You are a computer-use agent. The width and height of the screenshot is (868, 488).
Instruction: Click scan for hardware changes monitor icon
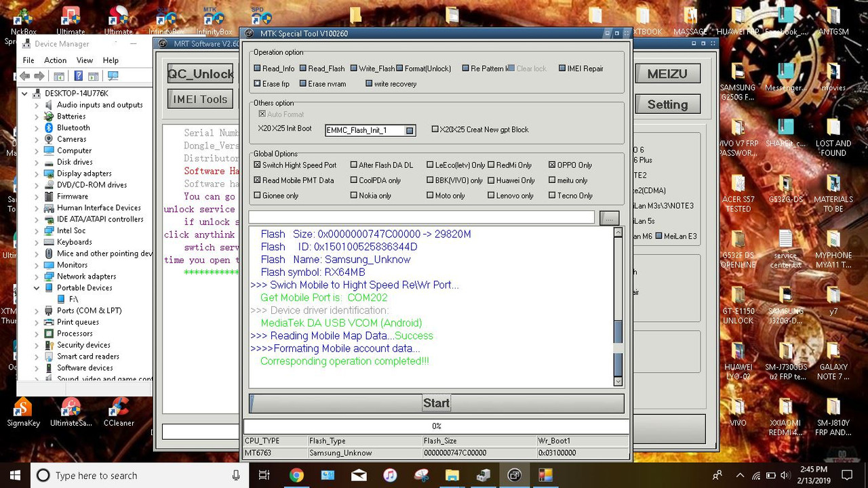click(113, 76)
